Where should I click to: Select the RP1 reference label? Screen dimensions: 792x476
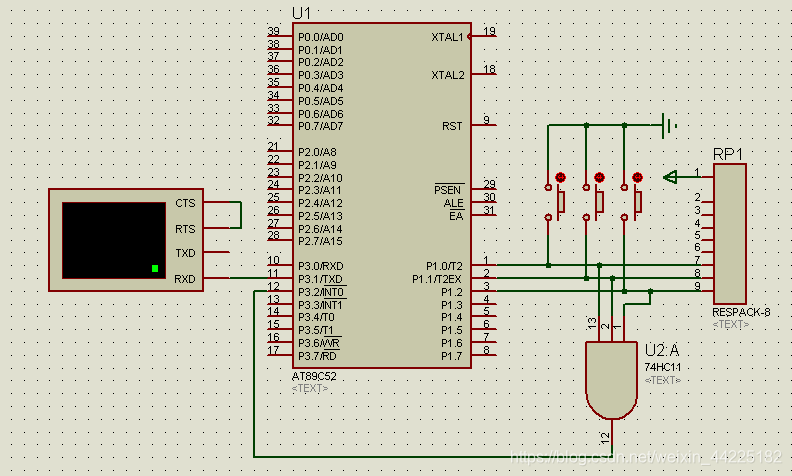coord(728,154)
